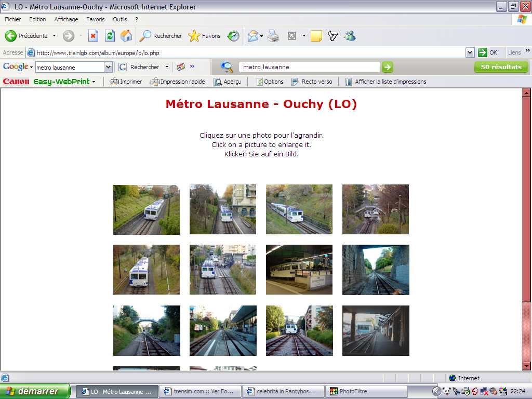
Task: Open the Outils menu
Action: point(120,19)
